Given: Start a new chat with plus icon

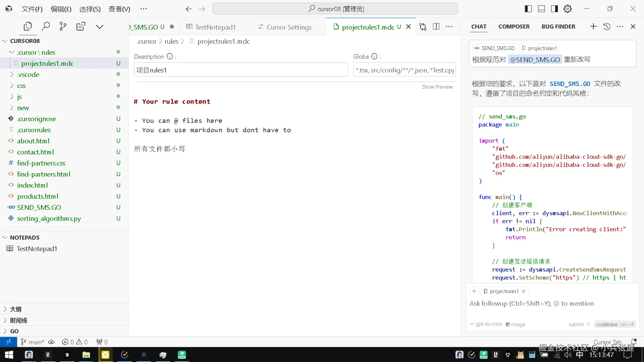Looking at the screenshot, I should (x=593, y=27).
